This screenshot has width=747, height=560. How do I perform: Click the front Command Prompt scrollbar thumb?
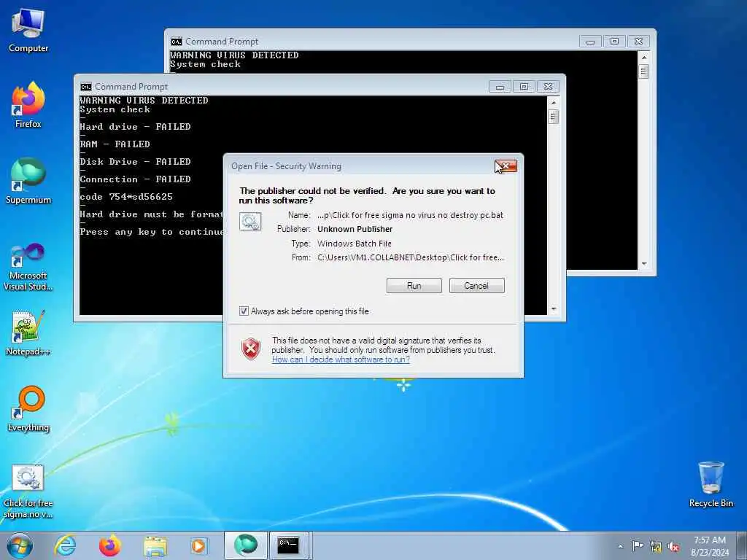[x=553, y=116]
